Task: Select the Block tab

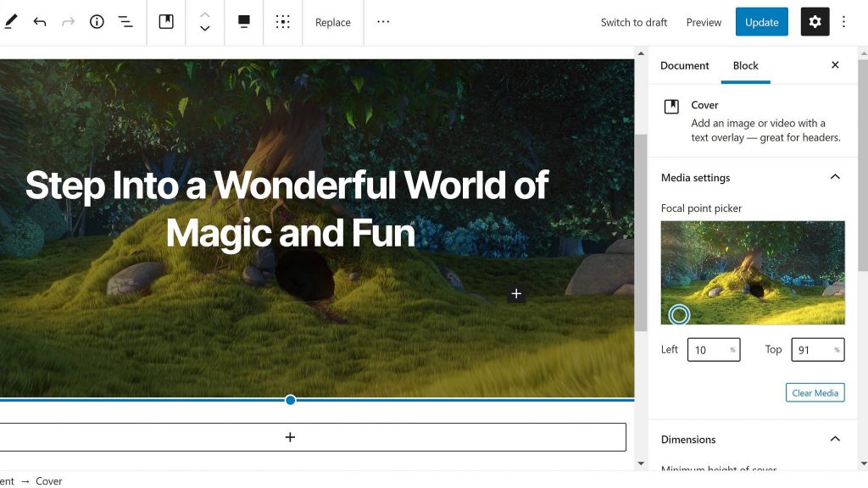Action: click(745, 65)
